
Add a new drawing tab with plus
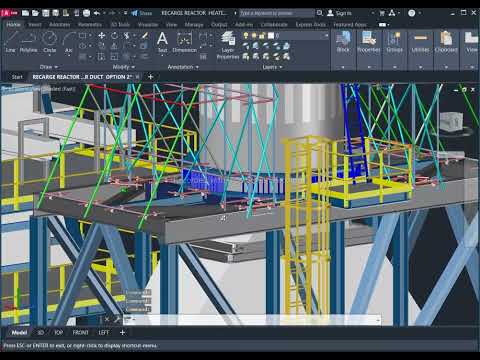150,77
